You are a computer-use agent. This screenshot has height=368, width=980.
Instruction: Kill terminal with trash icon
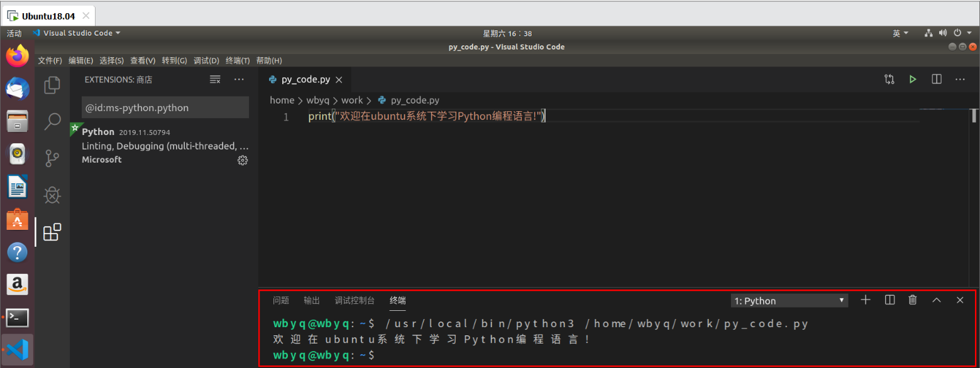point(913,300)
